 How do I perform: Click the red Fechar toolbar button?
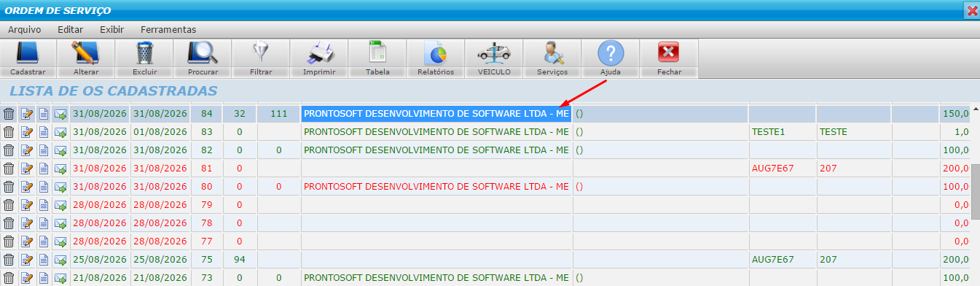tap(669, 58)
